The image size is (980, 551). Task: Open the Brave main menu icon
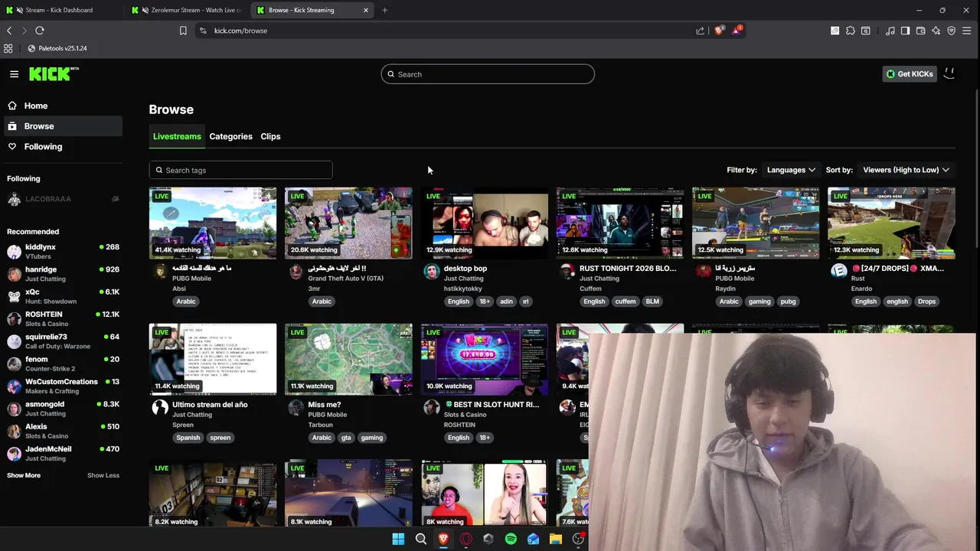tap(966, 31)
